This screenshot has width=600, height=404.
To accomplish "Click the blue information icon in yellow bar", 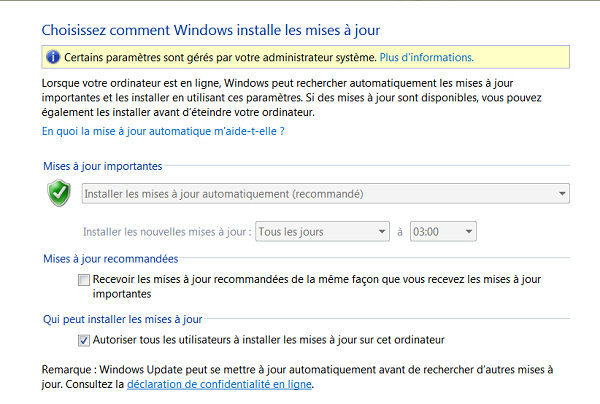I will (x=52, y=57).
